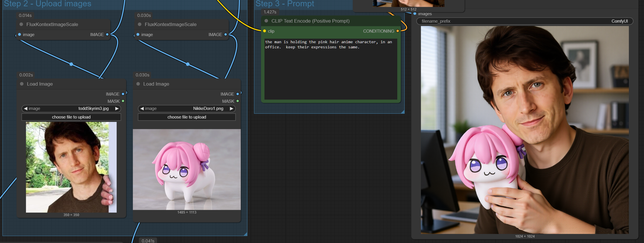
Task: Click the 1.427s execution time badge
Action: pos(270,12)
